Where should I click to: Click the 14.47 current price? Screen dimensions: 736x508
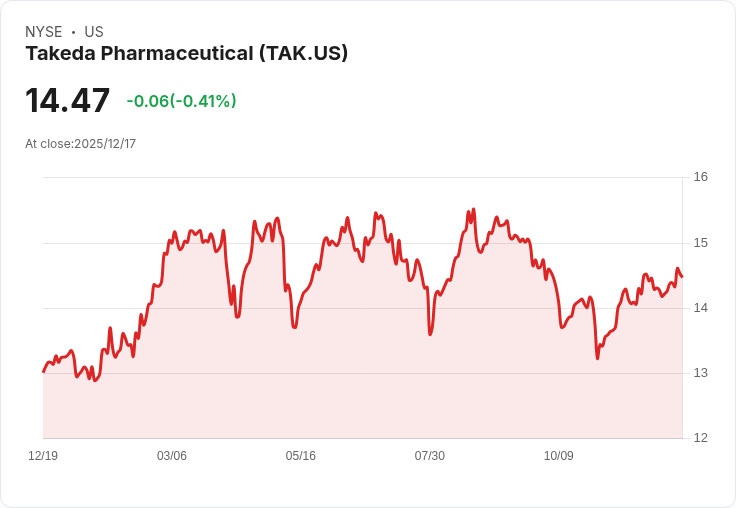tap(67, 100)
